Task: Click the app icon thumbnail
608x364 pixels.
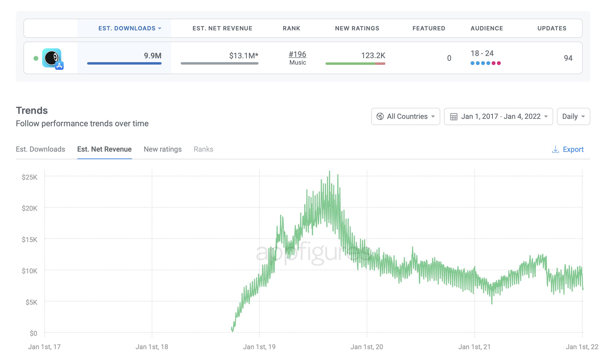Action: pyautogui.click(x=51, y=58)
